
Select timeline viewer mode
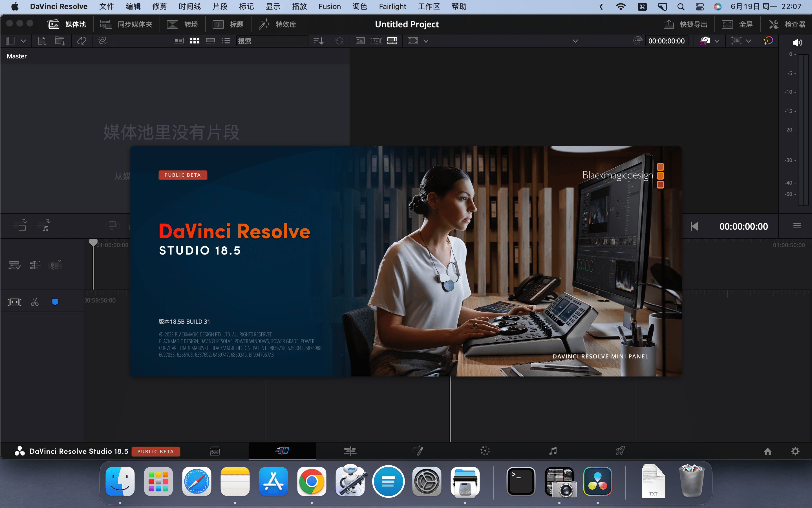pos(392,41)
